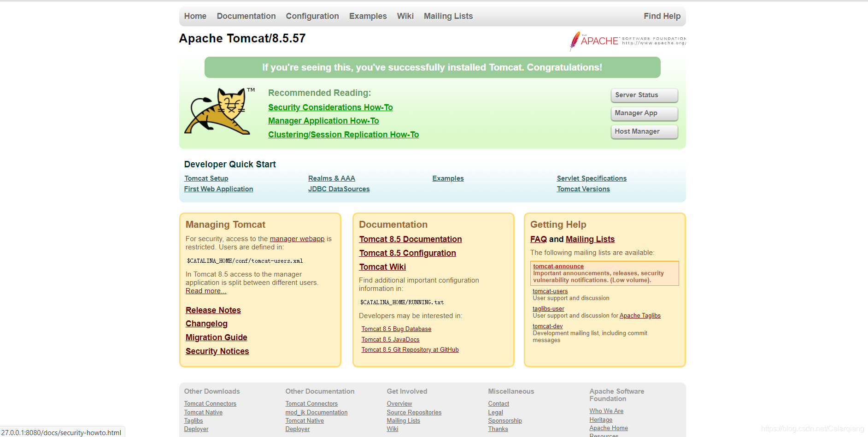Open Thanks link under Miscellaneous
The width and height of the screenshot is (868, 437).
pyautogui.click(x=498, y=429)
